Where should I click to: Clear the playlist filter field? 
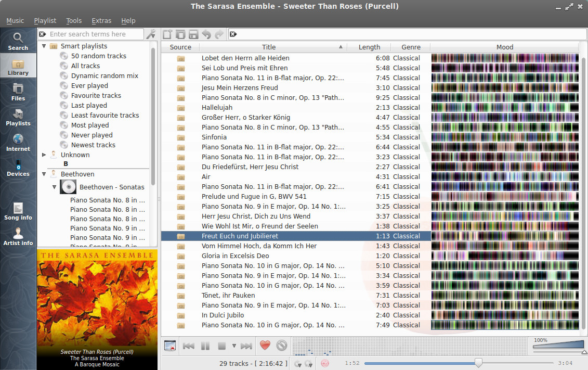coord(233,34)
